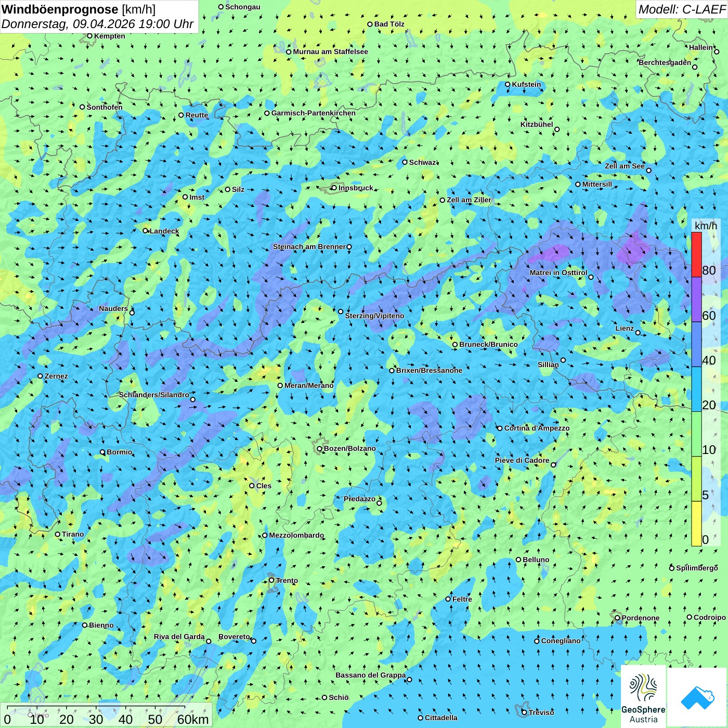Click the Modell: C-LAEF label
This screenshot has width=728, height=728.
pos(682,9)
